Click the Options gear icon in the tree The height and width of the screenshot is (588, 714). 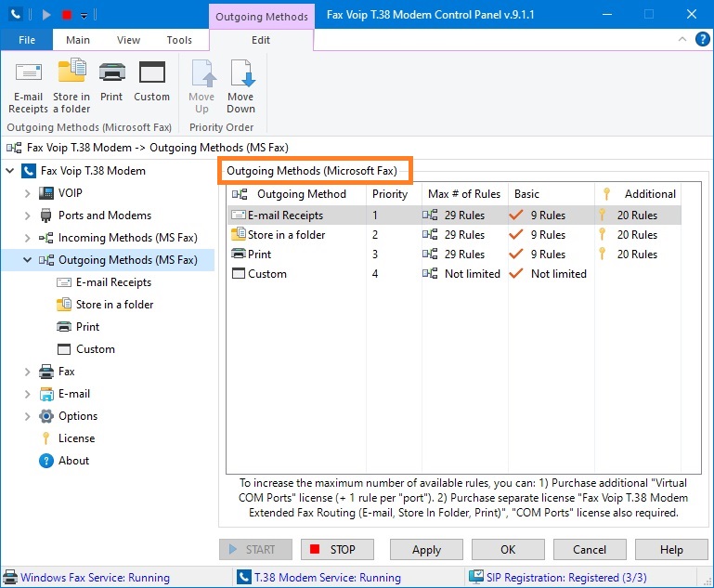pyautogui.click(x=46, y=416)
